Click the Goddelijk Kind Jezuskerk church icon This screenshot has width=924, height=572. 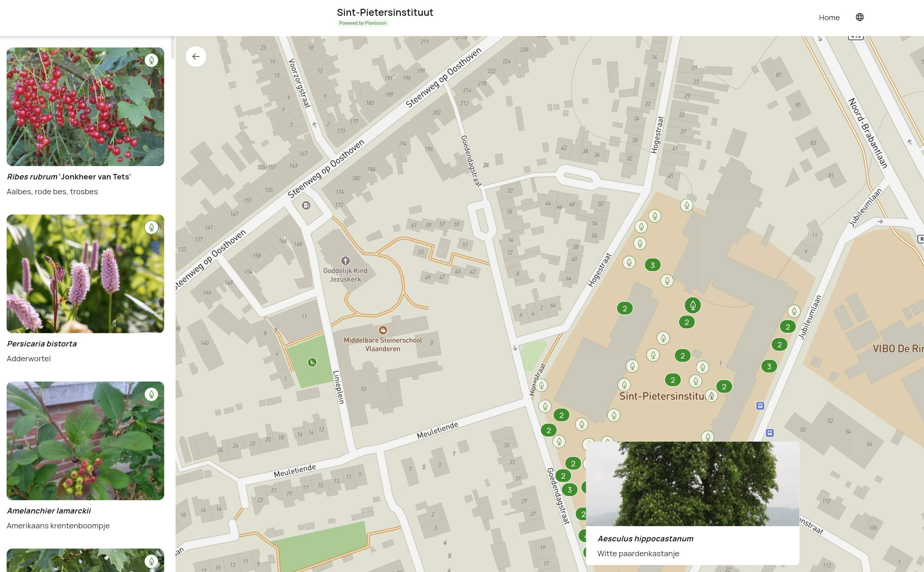[x=345, y=261]
